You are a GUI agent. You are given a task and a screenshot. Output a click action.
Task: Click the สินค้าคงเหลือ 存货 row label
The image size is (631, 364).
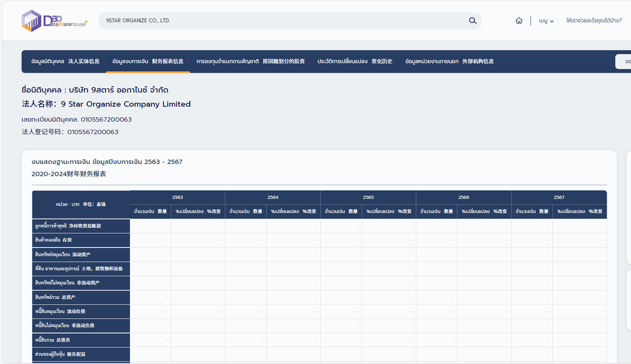point(81,240)
